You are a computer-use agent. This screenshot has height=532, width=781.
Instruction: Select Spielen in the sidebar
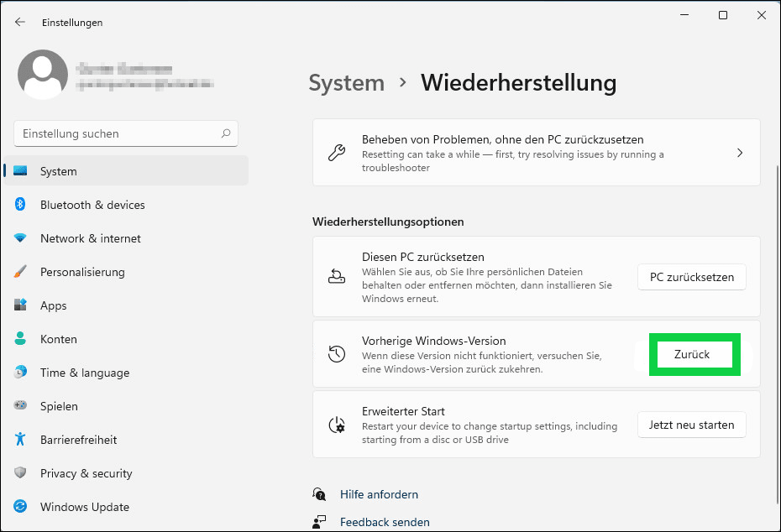tap(59, 406)
